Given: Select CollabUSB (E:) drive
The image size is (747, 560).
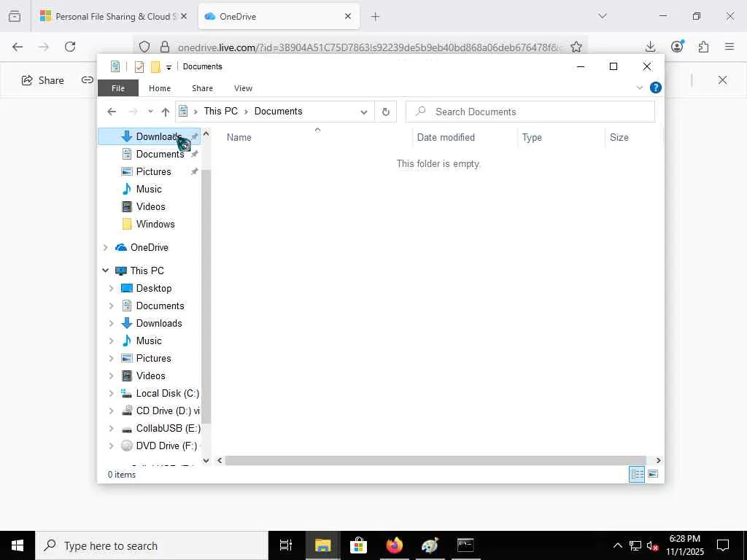Looking at the screenshot, I should click(x=168, y=428).
